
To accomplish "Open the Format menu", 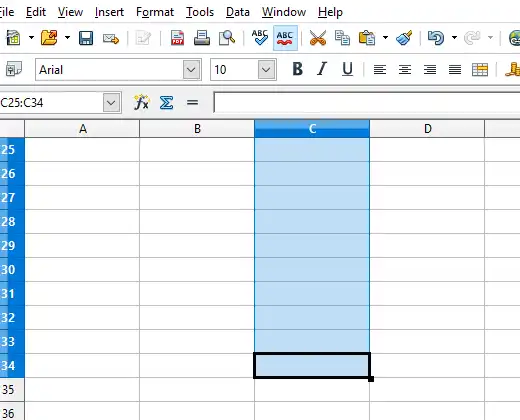I will click(x=155, y=12).
